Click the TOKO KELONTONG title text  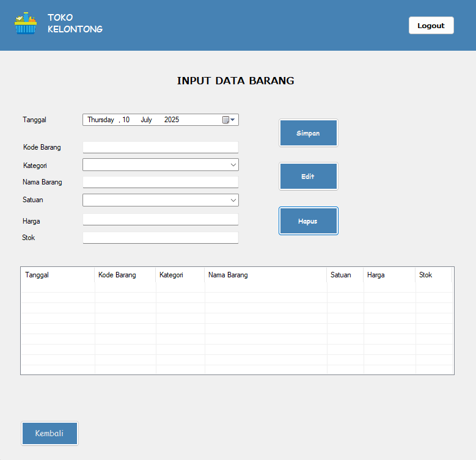pos(75,23)
